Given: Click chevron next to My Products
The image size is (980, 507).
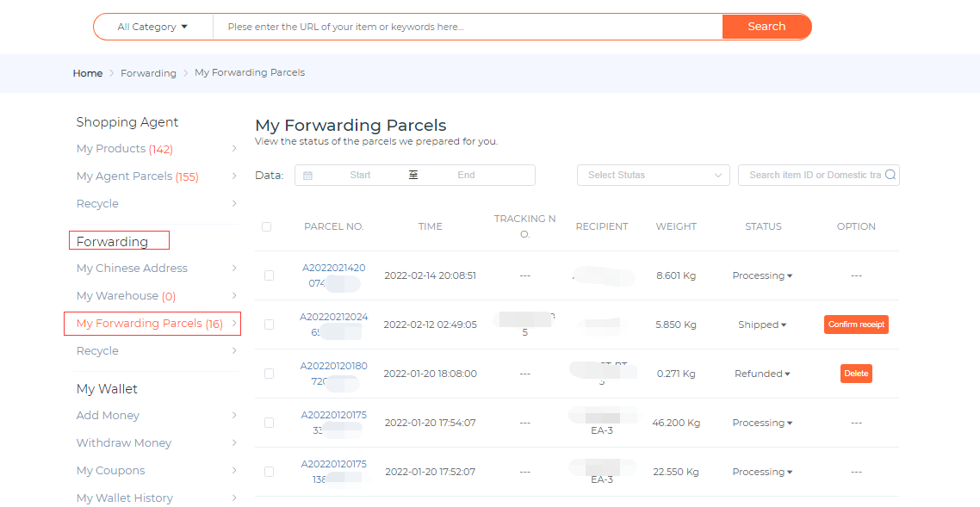Looking at the screenshot, I should tap(234, 149).
